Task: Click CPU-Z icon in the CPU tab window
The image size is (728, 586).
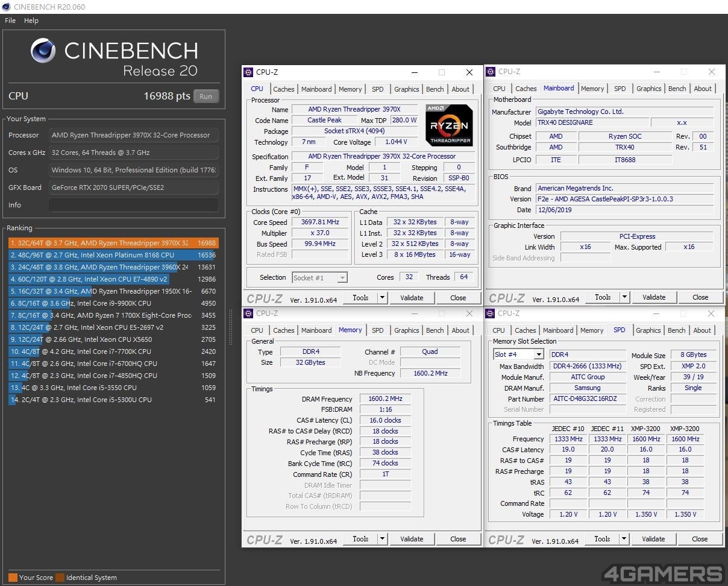Action: 248,72
